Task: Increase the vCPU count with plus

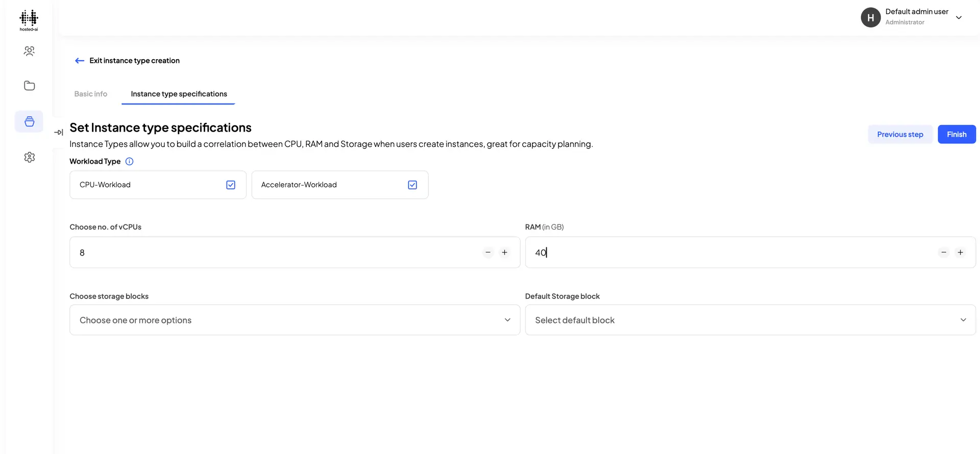Action: pos(504,253)
